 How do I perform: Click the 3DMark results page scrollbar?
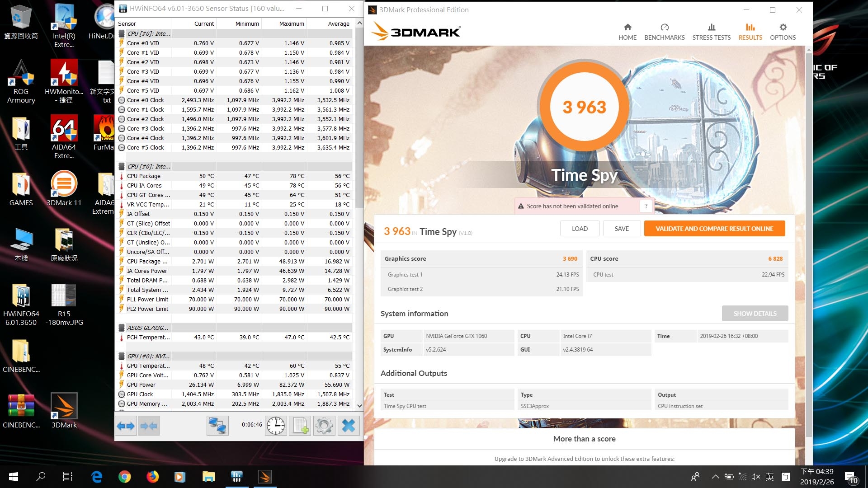(x=809, y=244)
